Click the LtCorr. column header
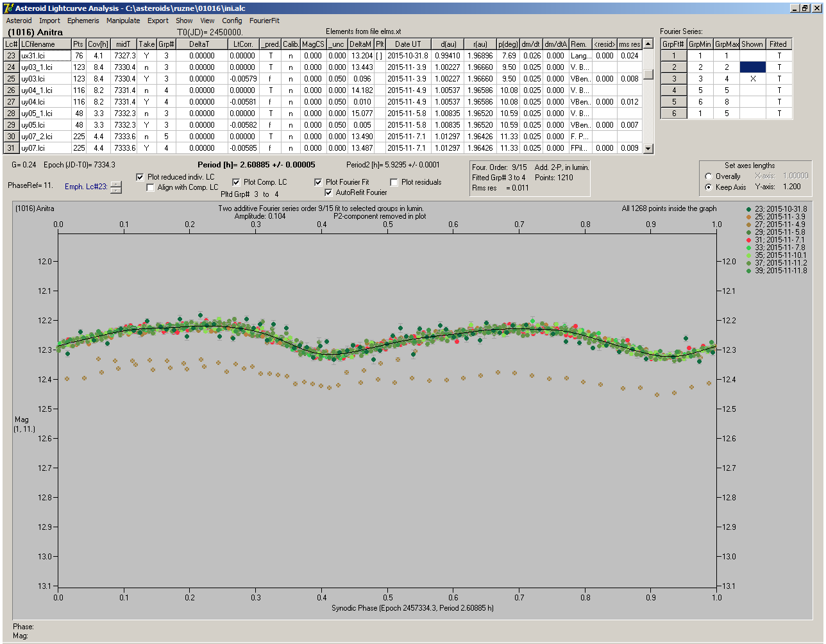The height and width of the screenshot is (644, 826). [244, 44]
